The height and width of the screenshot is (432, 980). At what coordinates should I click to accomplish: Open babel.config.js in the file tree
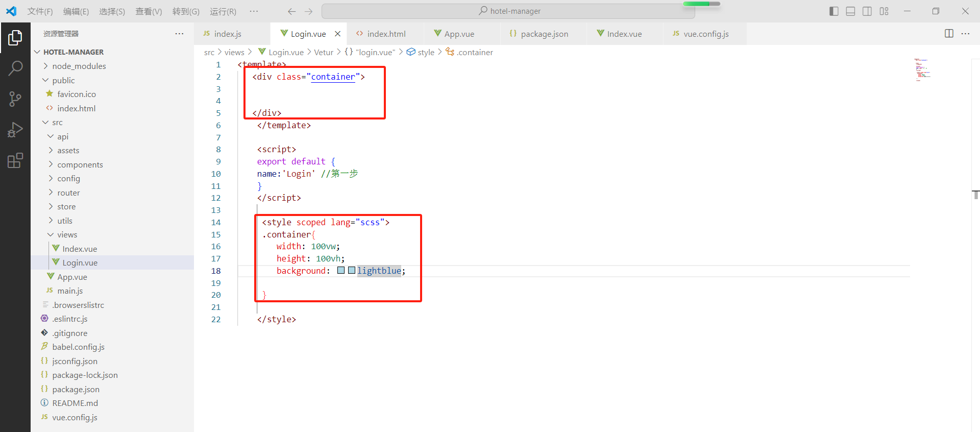112,347
